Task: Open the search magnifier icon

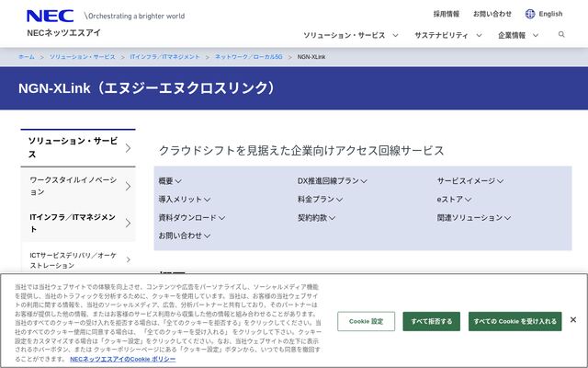Action: [561, 35]
